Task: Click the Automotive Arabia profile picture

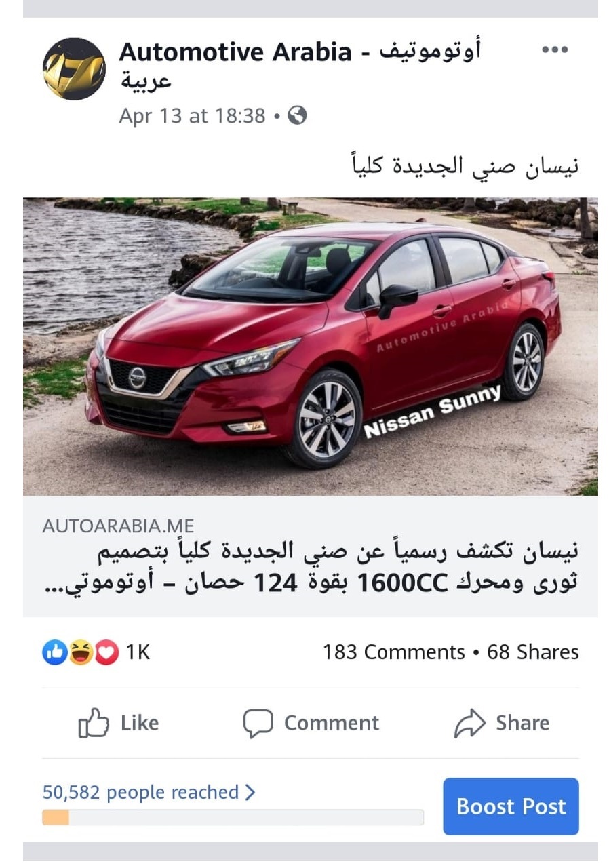Action: (x=74, y=68)
